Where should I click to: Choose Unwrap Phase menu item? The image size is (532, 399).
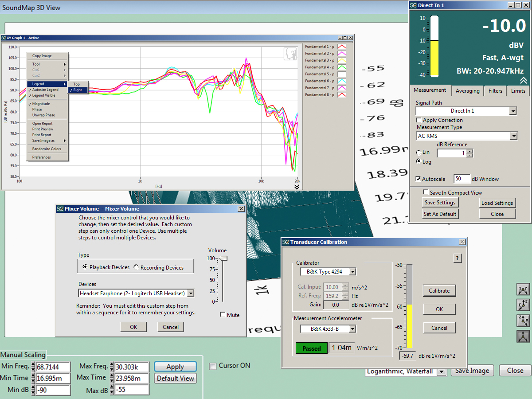click(48, 115)
